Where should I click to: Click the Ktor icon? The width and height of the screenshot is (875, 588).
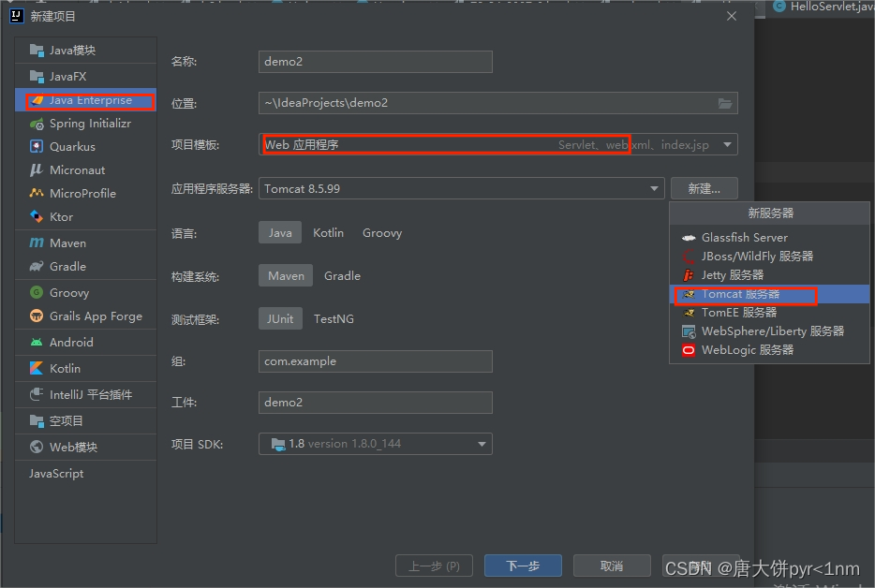coord(37,216)
